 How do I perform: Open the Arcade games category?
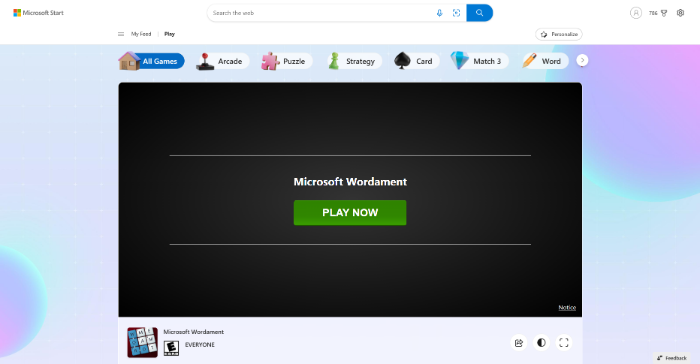point(222,61)
